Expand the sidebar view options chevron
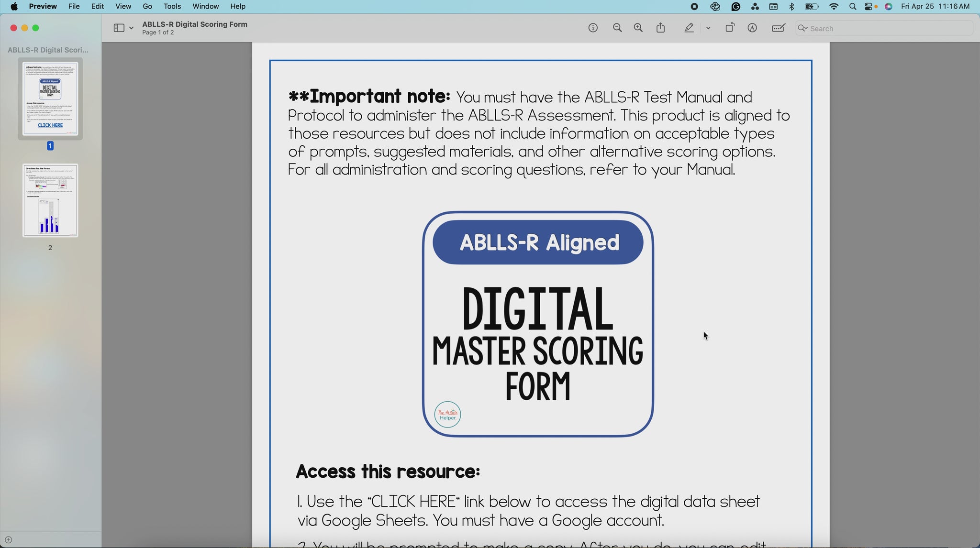 pyautogui.click(x=131, y=28)
